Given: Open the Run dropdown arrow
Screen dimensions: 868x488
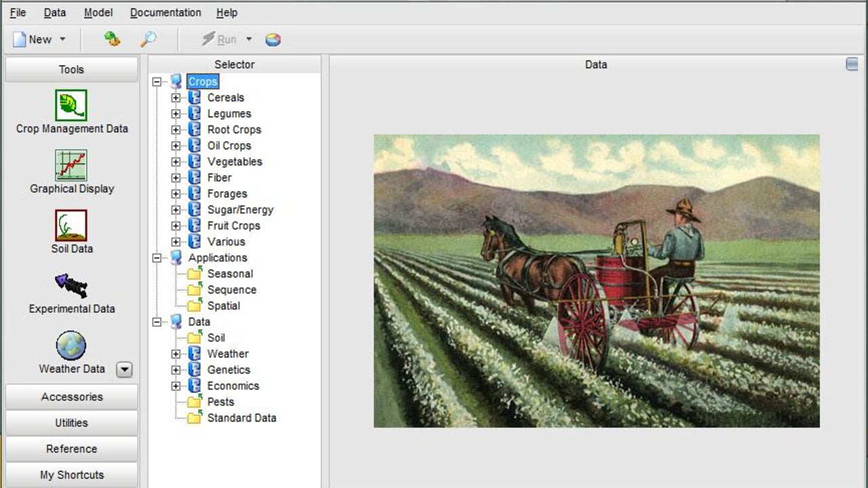Looking at the screenshot, I should point(249,39).
